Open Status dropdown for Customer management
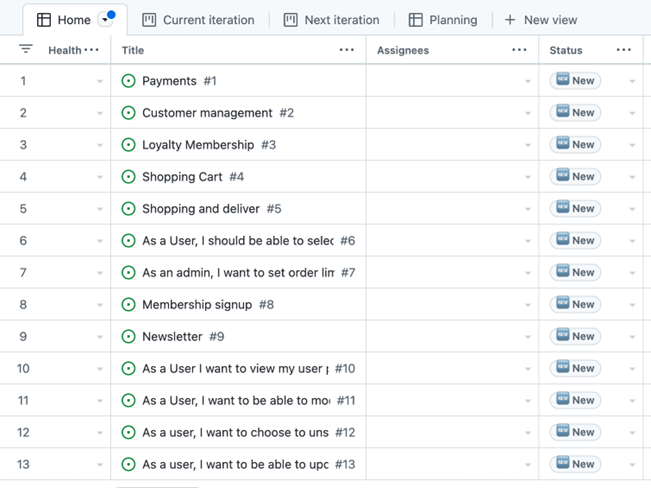651x488 pixels. point(632,113)
